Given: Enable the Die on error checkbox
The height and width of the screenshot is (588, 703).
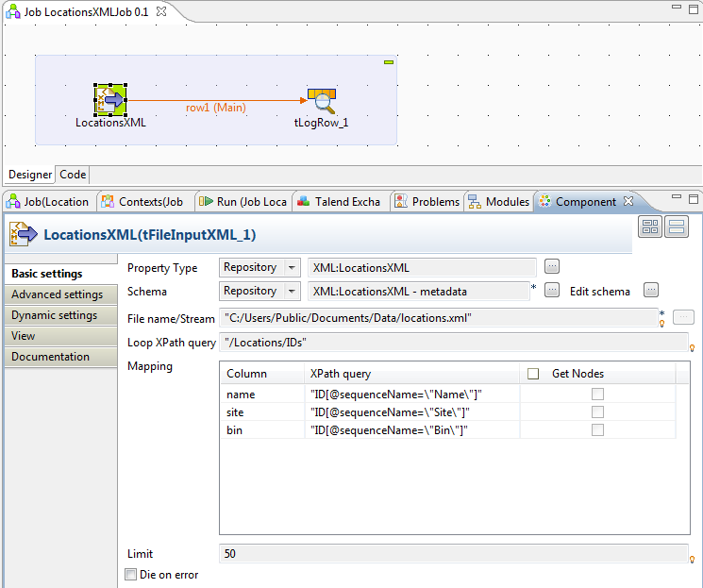Looking at the screenshot, I should pyautogui.click(x=131, y=575).
